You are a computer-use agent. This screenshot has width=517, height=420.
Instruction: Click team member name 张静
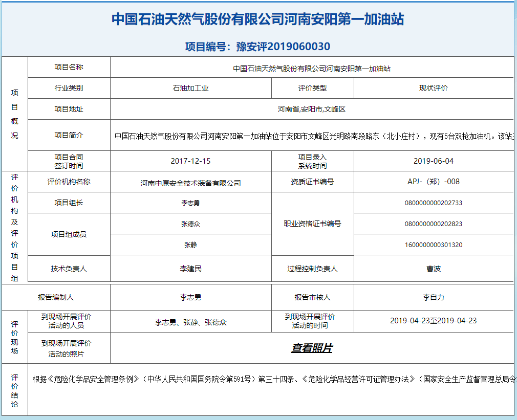[190, 245]
